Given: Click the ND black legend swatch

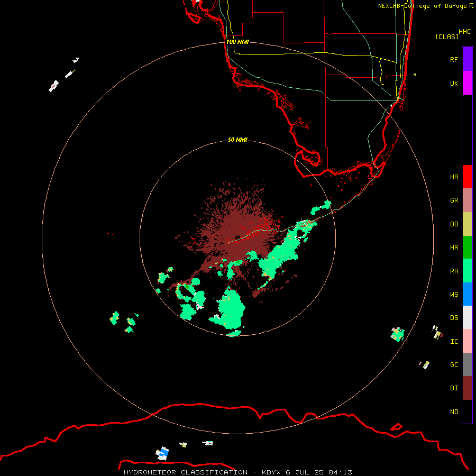Looking at the screenshot, I should coord(467,411).
